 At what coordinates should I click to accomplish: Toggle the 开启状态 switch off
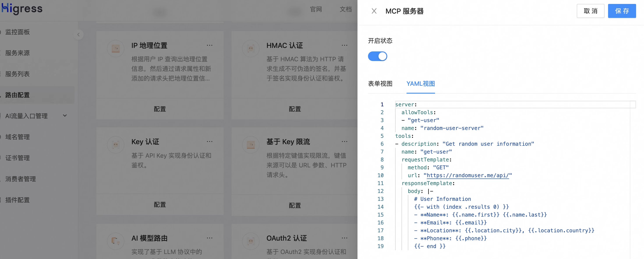(377, 56)
